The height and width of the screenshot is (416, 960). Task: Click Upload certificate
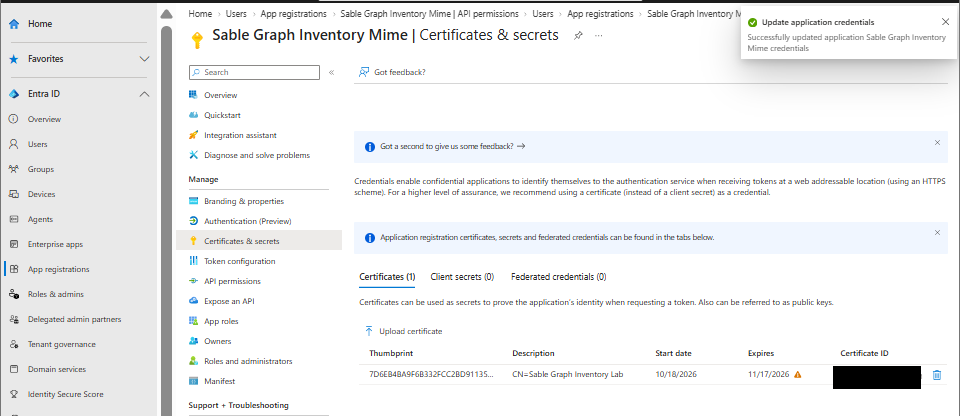[x=403, y=331]
